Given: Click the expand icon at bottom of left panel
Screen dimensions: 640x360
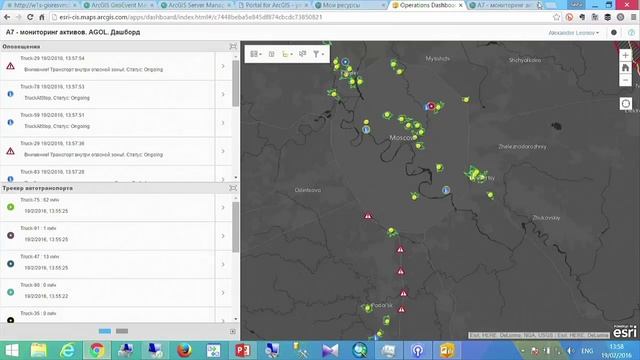Looking at the screenshot, I should pyautogui.click(x=233, y=331).
